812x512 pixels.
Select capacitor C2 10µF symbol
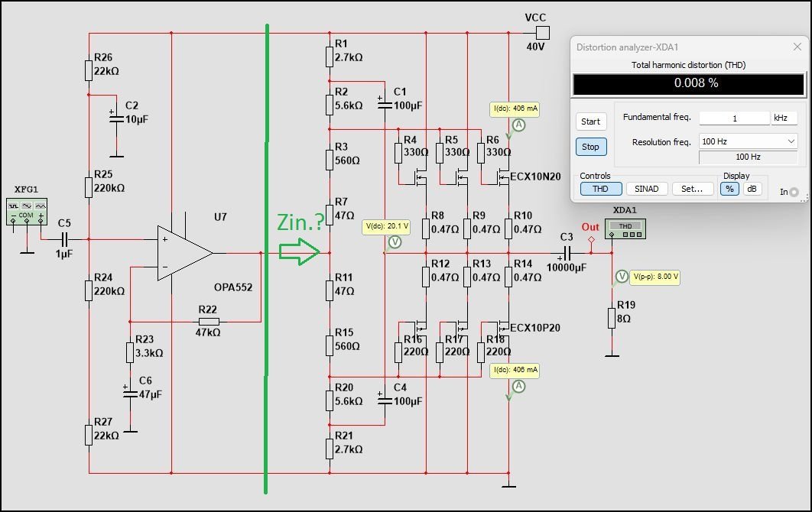[116, 118]
